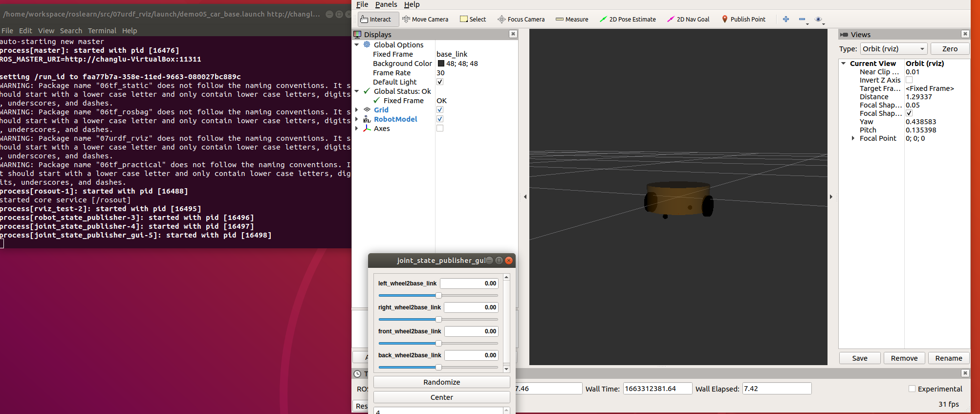This screenshot has height=414, width=980.
Task: Enable the Axes display checkbox
Action: [440, 129]
